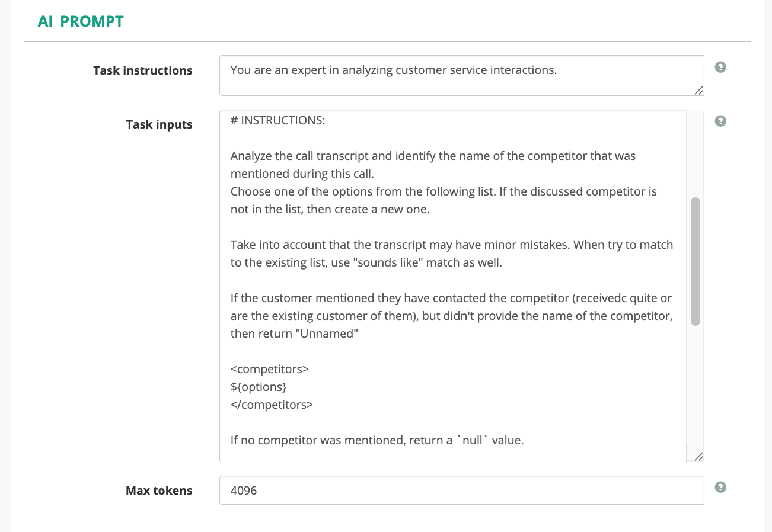
Task: Click the help icon beside Task inputs
Action: coord(720,121)
